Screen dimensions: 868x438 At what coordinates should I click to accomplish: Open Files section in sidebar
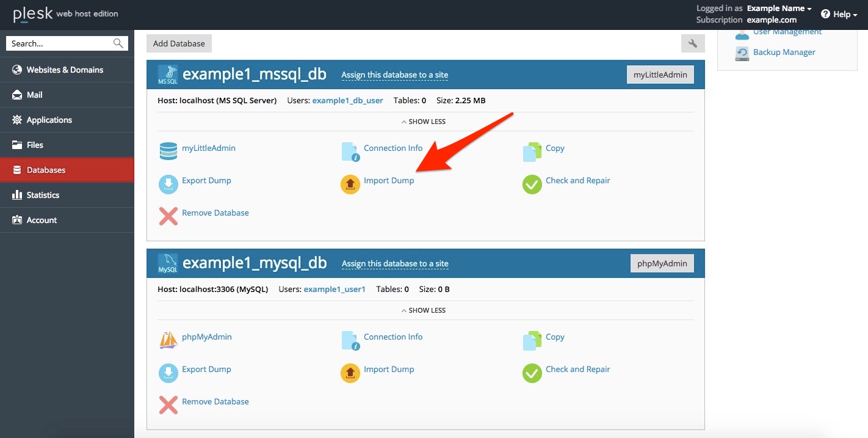coord(67,145)
